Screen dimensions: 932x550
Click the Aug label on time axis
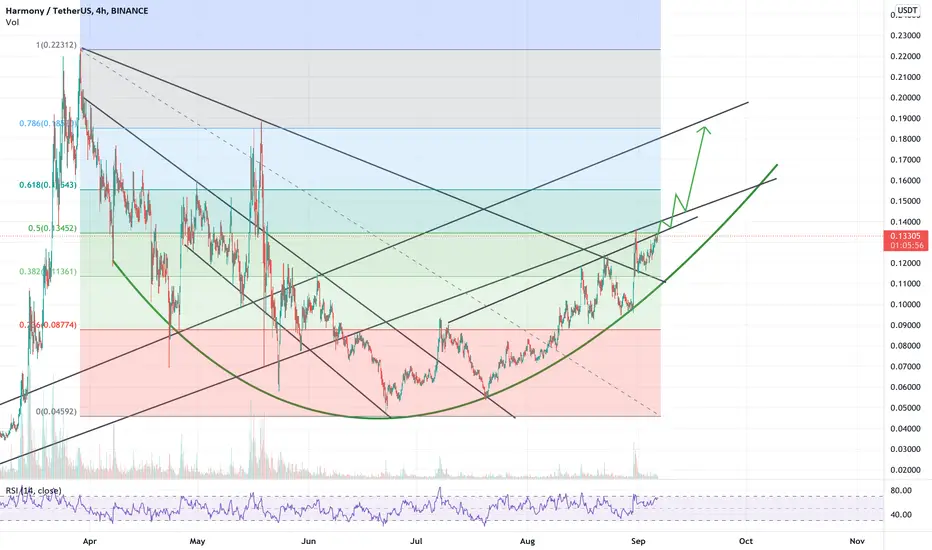[x=527, y=541]
